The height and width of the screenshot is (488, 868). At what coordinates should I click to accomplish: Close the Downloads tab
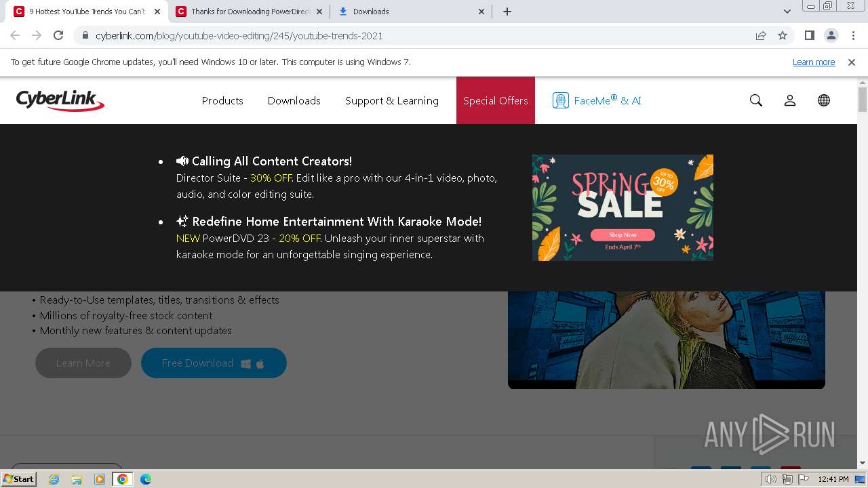481,12
